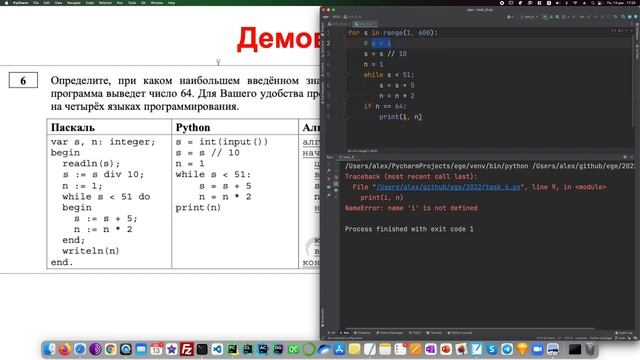Screen dimensions: 640x360
Task: Open the Event Log in status bar
Action: pos(624,333)
